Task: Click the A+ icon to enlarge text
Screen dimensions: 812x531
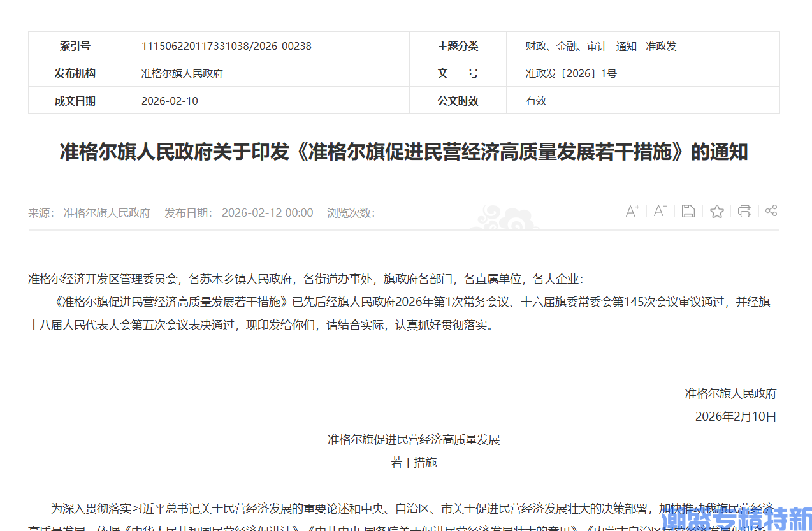Action: pyautogui.click(x=632, y=210)
